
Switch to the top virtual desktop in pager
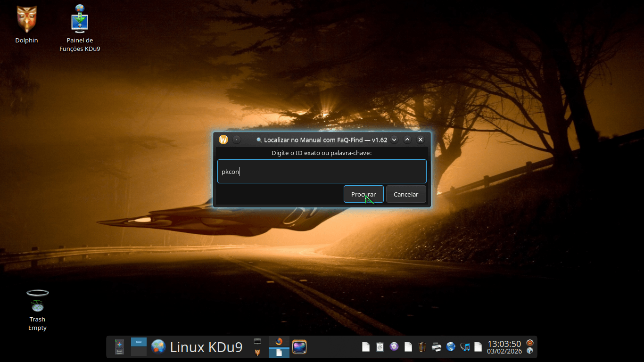click(x=139, y=342)
